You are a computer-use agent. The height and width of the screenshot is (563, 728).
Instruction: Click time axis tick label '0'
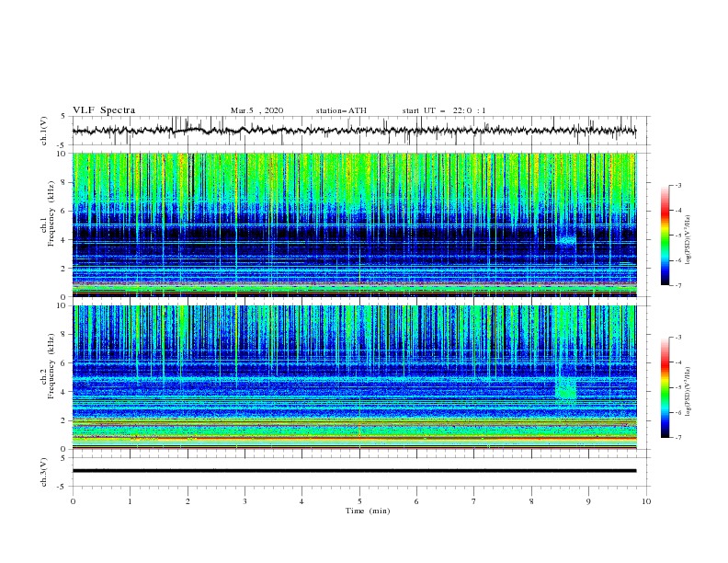[x=73, y=501]
